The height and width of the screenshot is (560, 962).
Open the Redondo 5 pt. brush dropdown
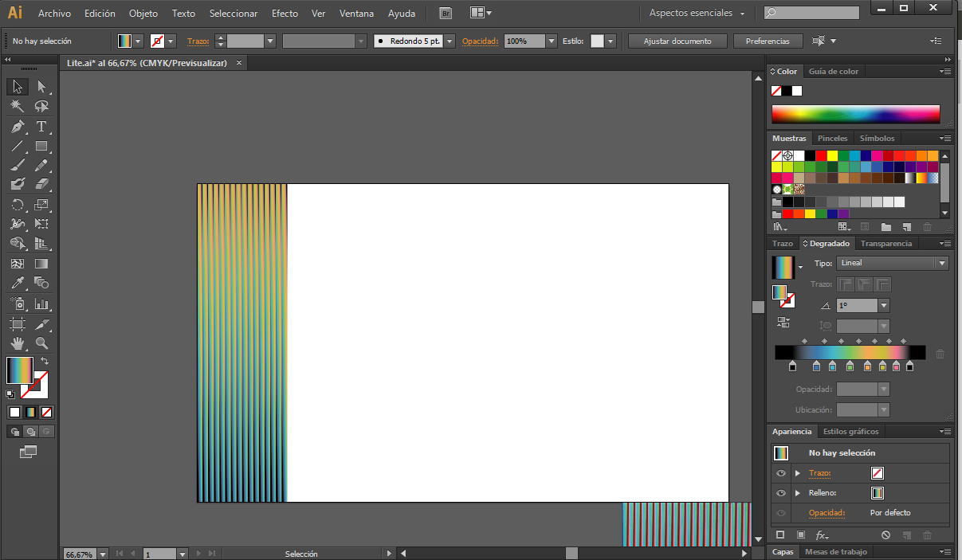click(x=450, y=41)
